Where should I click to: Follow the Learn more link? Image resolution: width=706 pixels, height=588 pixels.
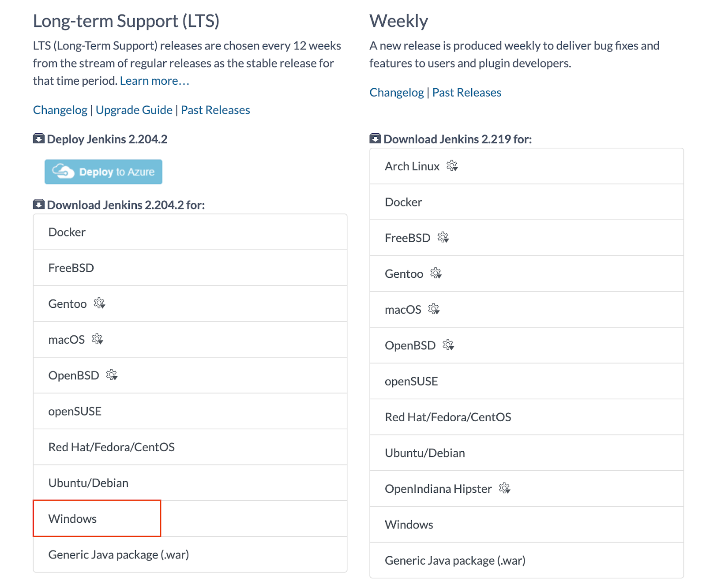click(x=154, y=81)
